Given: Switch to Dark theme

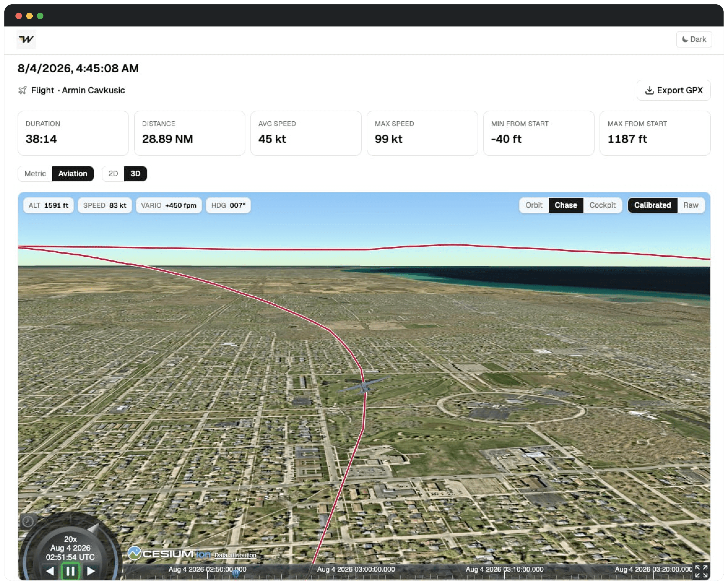Looking at the screenshot, I should [694, 39].
